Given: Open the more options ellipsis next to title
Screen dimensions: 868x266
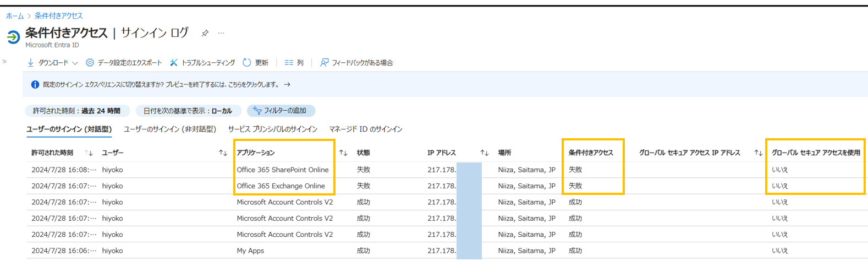Looking at the screenshot, I should tap(221, 33).
